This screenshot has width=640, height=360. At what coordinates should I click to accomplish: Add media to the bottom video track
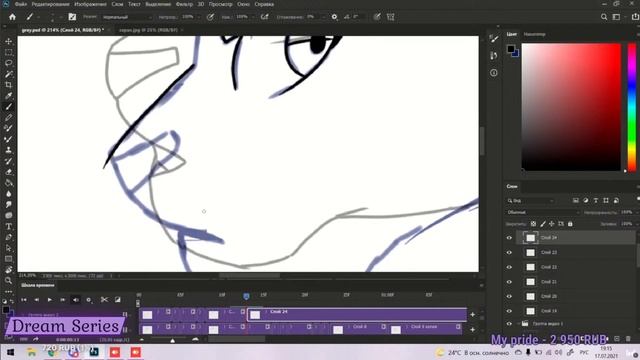pos(473,329)
